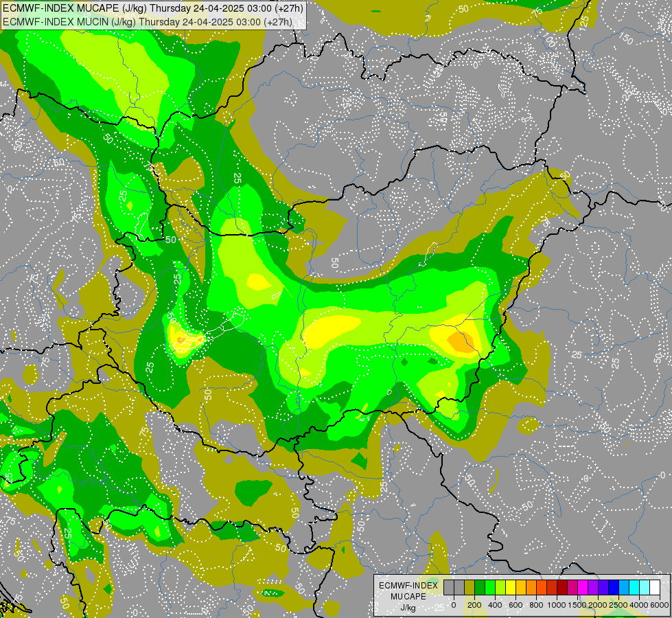Pick the violet swatch right after 2000
Viewport: 672px width, 618px height.
(x=603, y=588)
